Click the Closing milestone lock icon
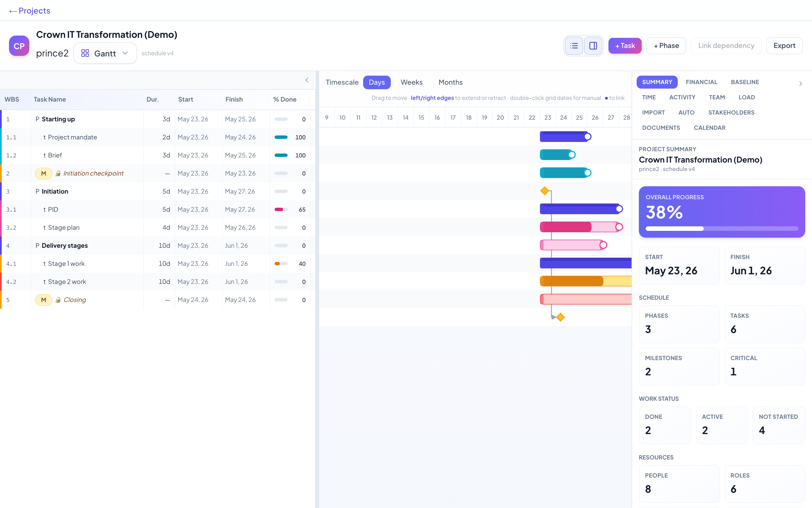 [58, 300]
